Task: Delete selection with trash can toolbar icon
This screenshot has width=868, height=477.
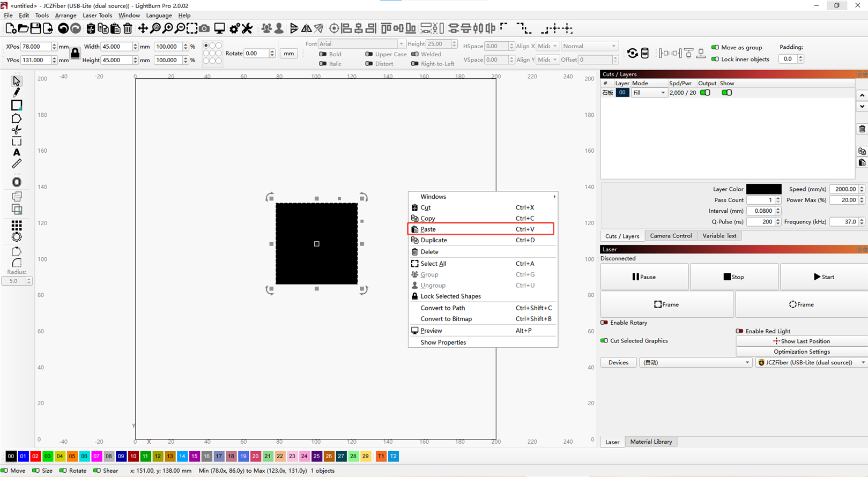Action: pyautogui.click(x=128, y=28)
